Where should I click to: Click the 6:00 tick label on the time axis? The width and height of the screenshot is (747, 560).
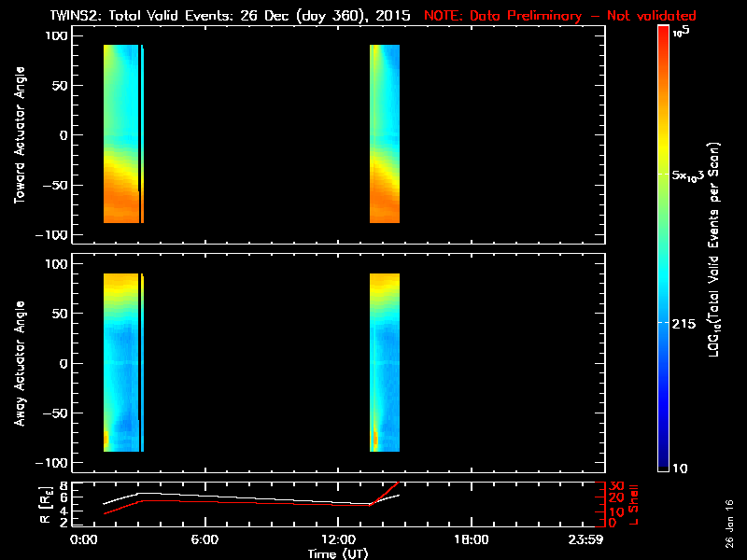click(x=204, y=540)
